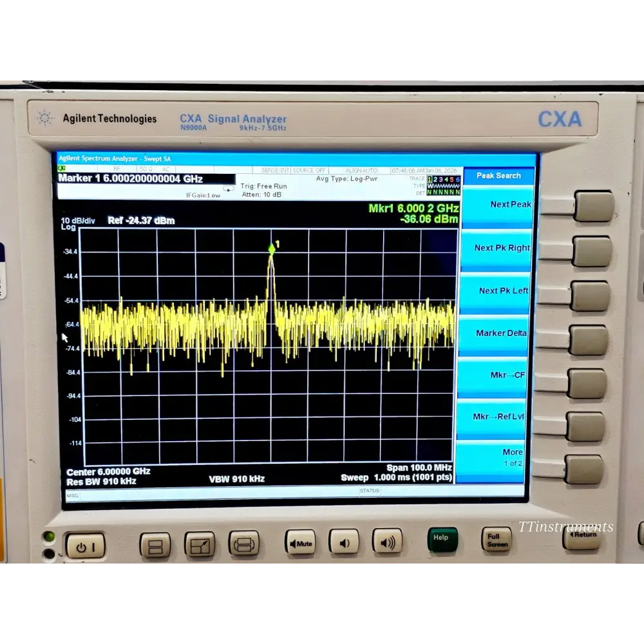Click the 'ALIGN AUTO' status indicator
The width and height of the screenshot is (644, 644).
click(361, 171)
